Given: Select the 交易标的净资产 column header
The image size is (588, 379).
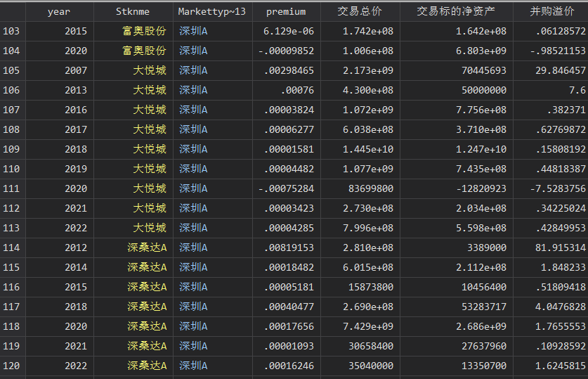Looking at the screenshot, I should [x=457, y=12].
